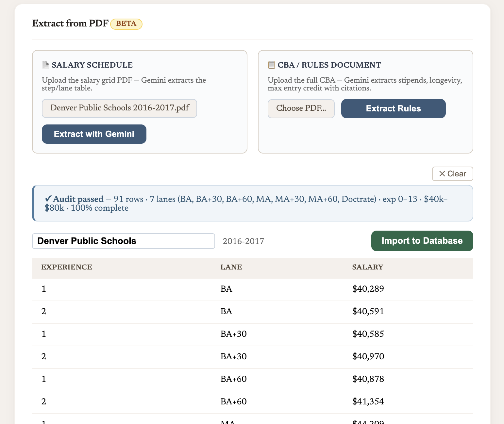The height and width of the screenshot is (424, 504).
Task: Click the Audit passed checkmark icon
Action: click(48, 199)
